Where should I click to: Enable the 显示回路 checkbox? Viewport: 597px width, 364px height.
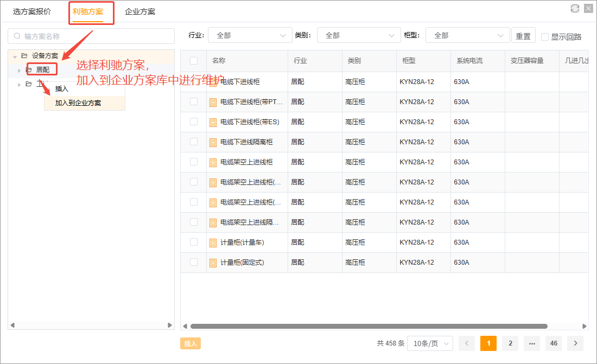coord(545,36)
